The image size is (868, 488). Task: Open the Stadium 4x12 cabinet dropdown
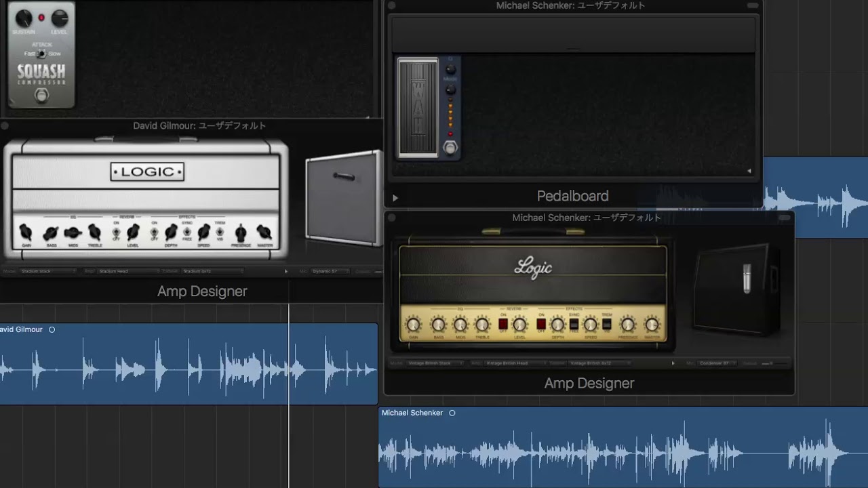pyautogui.click(x=212, y=271)
